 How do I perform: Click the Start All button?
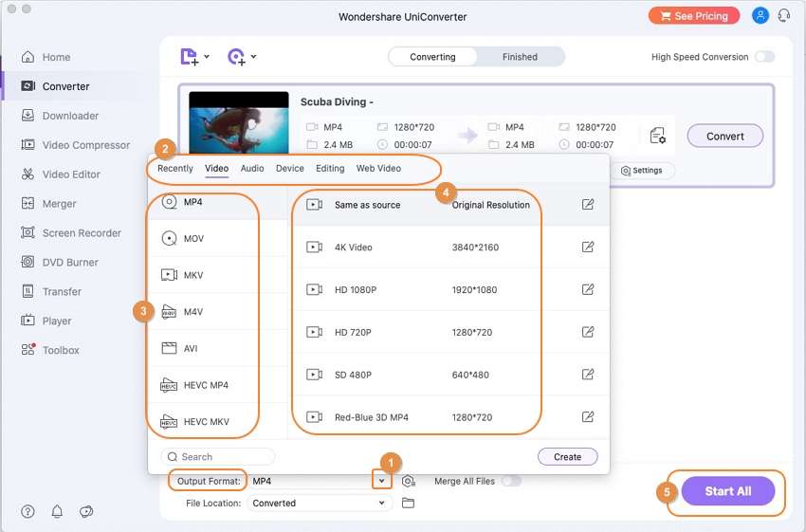click(728, 491)
